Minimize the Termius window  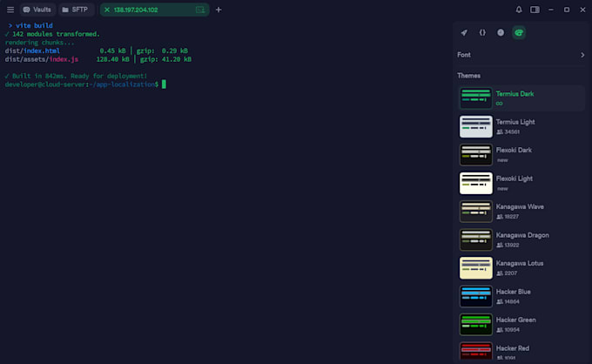[x=551, y=10]
